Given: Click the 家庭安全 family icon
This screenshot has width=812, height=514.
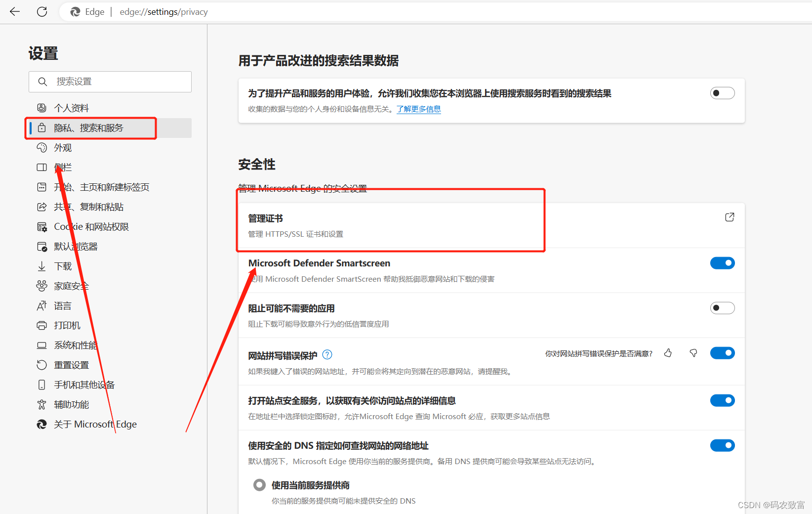Looking at the screenshot, I should 42,286.
